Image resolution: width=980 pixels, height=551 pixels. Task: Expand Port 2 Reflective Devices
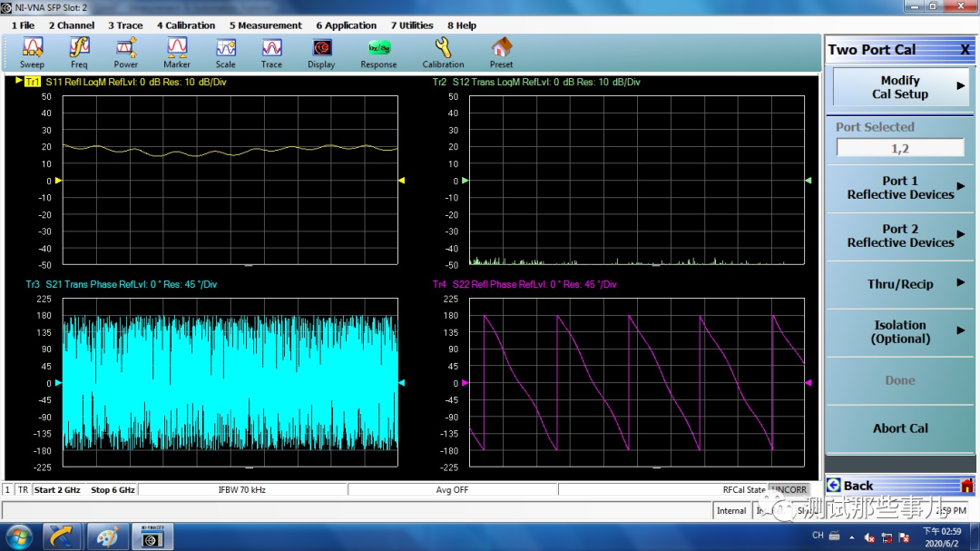[900, 236]
